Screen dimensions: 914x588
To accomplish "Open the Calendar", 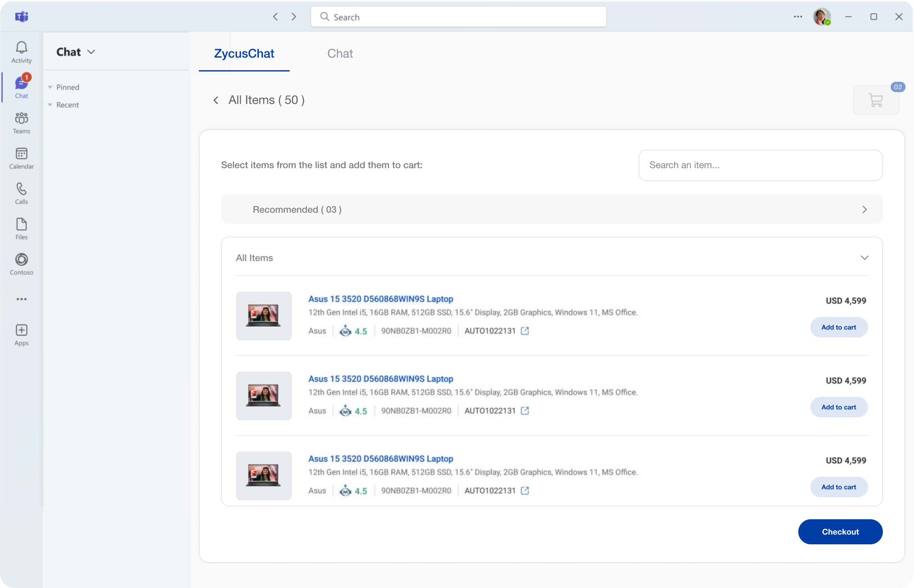I will point(21,158).
